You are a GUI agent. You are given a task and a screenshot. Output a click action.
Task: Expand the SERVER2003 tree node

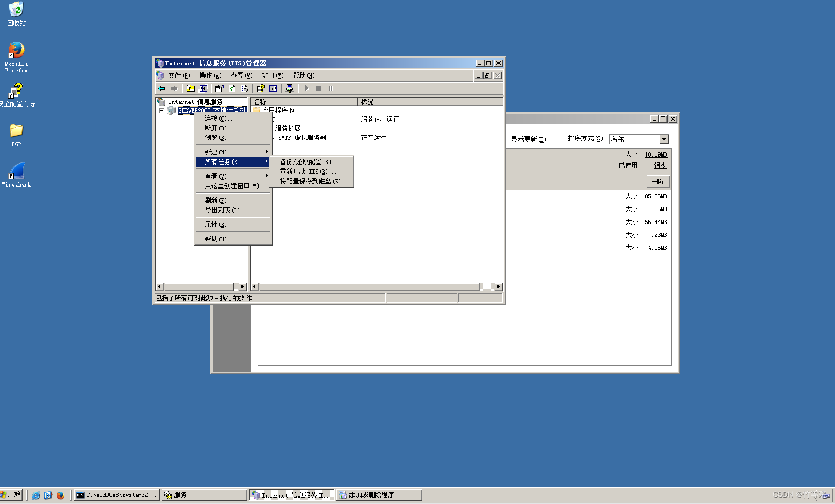tap(162, 111)
